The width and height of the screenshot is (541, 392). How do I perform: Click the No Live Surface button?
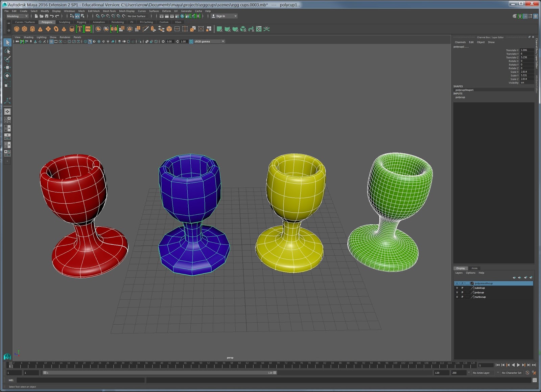(x=137, y=16)
